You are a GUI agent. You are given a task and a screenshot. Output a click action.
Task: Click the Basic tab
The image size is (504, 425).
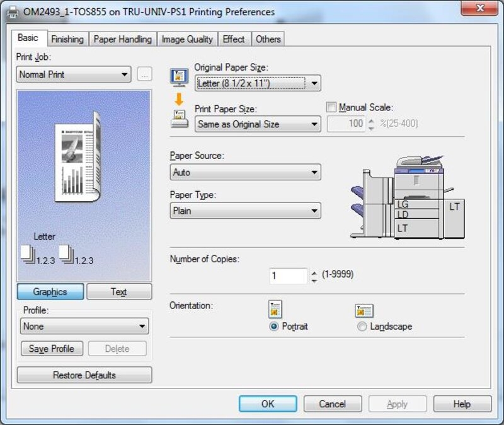tap(28, 38)
